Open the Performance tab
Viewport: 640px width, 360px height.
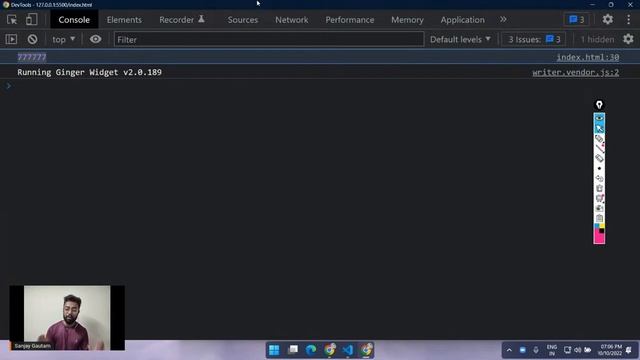(x=350, y=20)
